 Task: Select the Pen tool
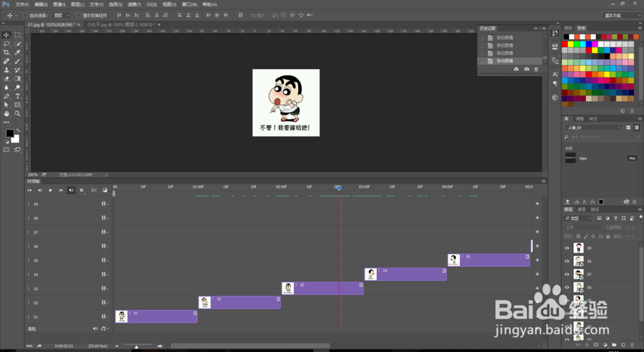click(6, 96)
